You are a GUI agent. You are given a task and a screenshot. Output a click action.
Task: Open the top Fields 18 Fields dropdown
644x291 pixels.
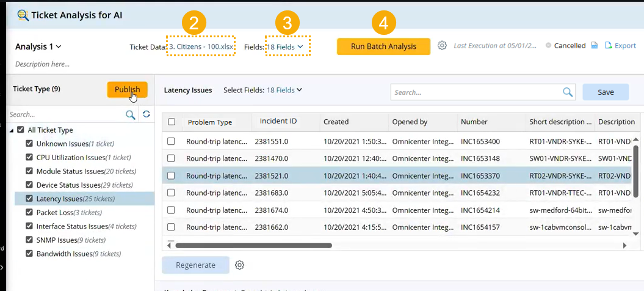pos(286,47)
